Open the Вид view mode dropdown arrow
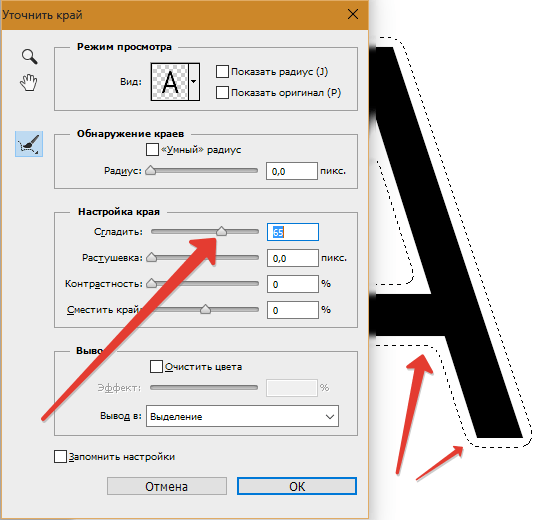 point(194,82)
